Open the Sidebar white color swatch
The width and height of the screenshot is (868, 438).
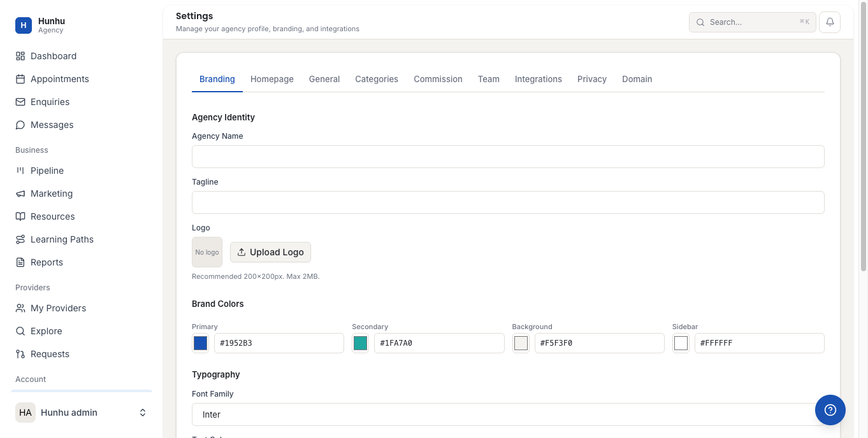681,343
